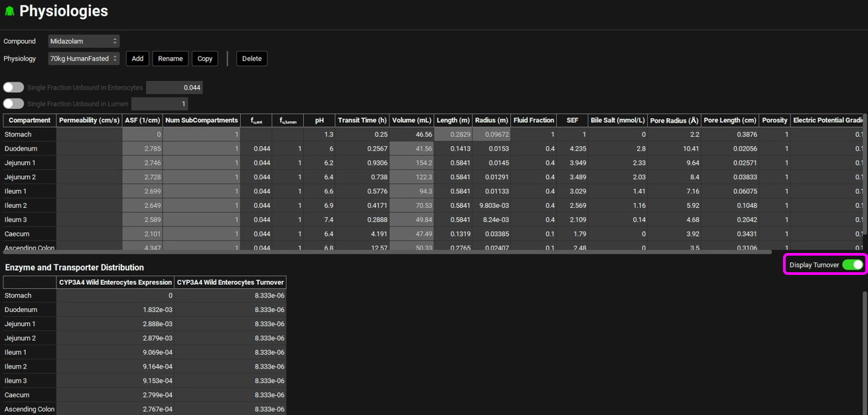Open the Physiology dropdown 70kg HumanFasted
The image size is (868, 415).
[84, 58]
